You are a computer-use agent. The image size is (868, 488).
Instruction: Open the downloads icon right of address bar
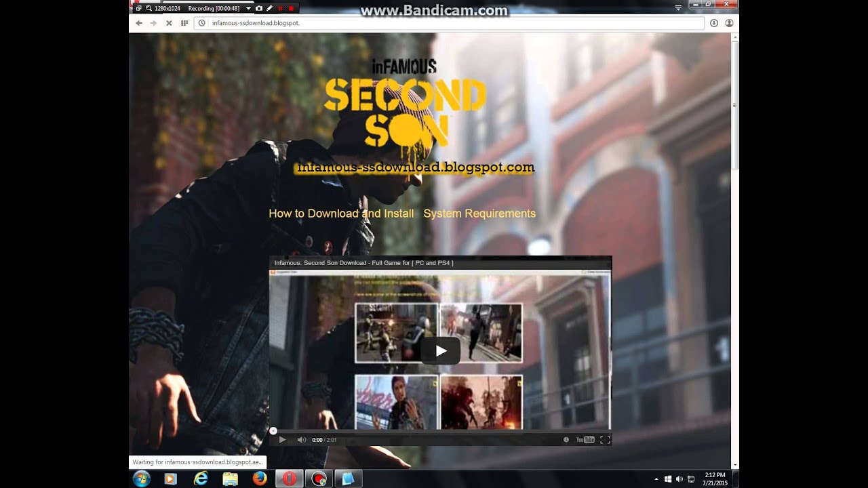pos(714,23)
